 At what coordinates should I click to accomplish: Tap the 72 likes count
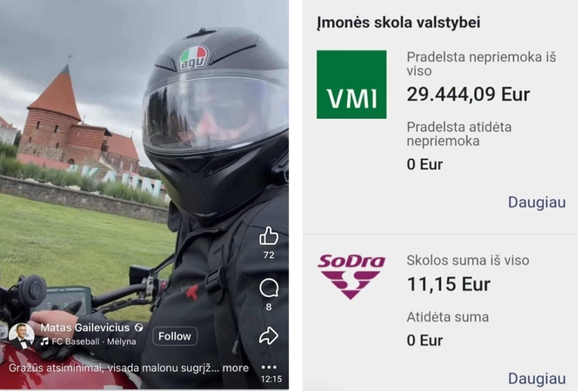269,255
